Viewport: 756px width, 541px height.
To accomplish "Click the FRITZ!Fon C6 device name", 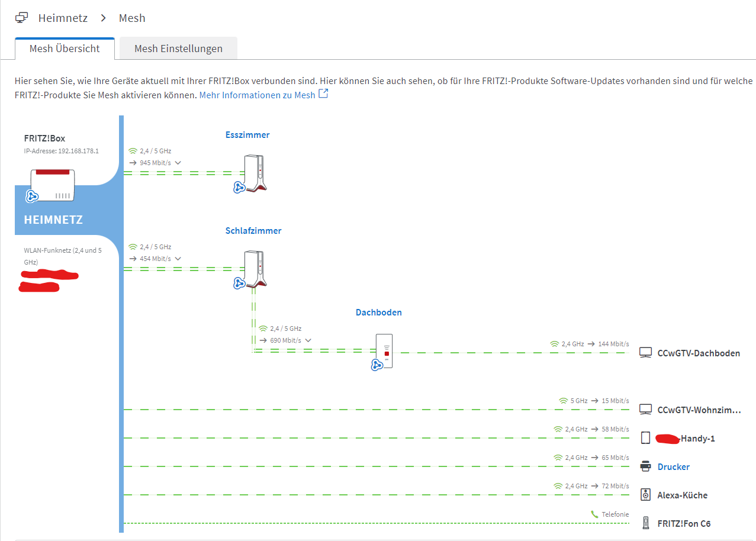I will (x=684, y=524).
